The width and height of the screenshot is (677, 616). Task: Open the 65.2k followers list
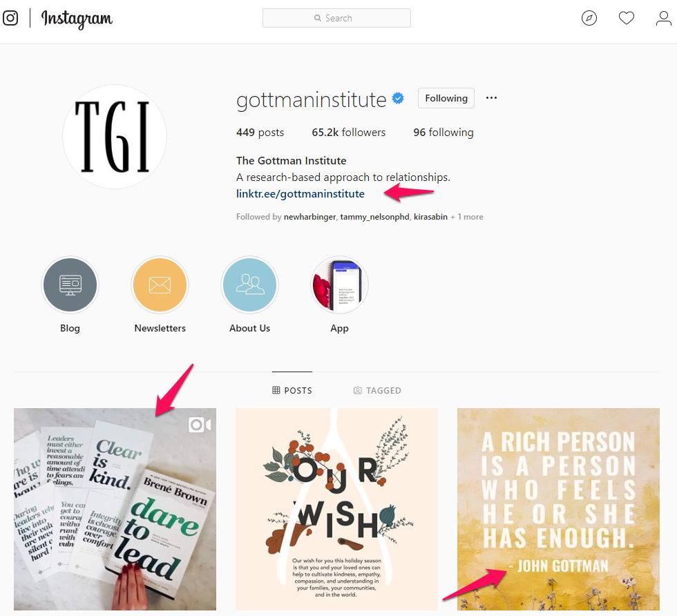coord(348,133)
